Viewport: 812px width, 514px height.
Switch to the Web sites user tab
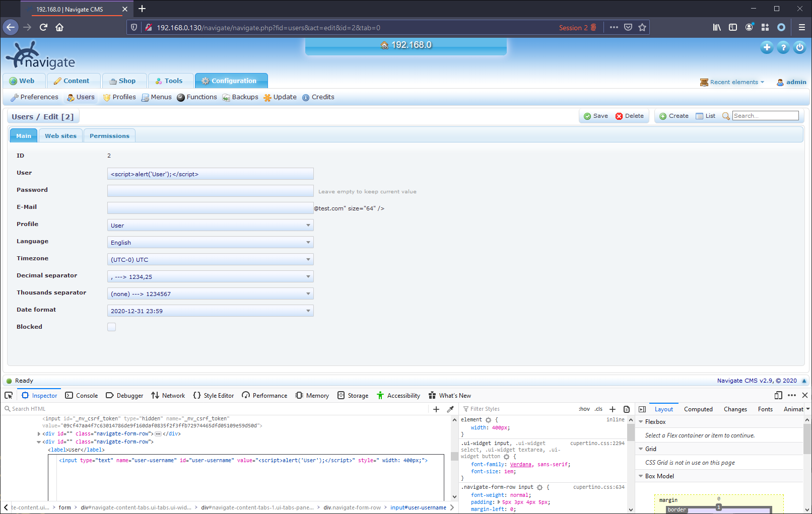pyautogui.click(x=60, y=135)
